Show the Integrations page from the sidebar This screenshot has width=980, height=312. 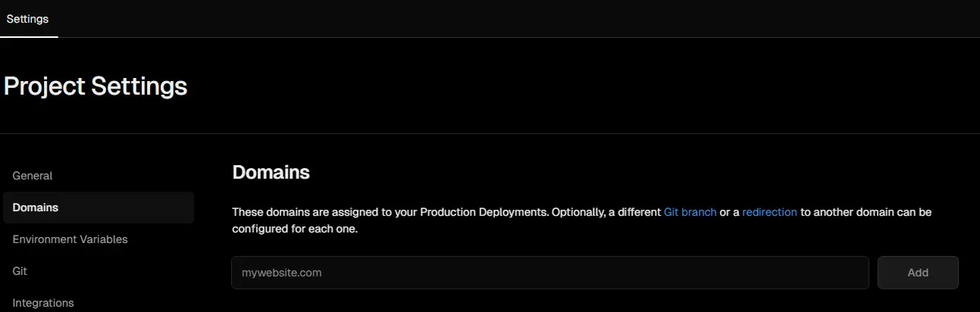pos(43,303)
